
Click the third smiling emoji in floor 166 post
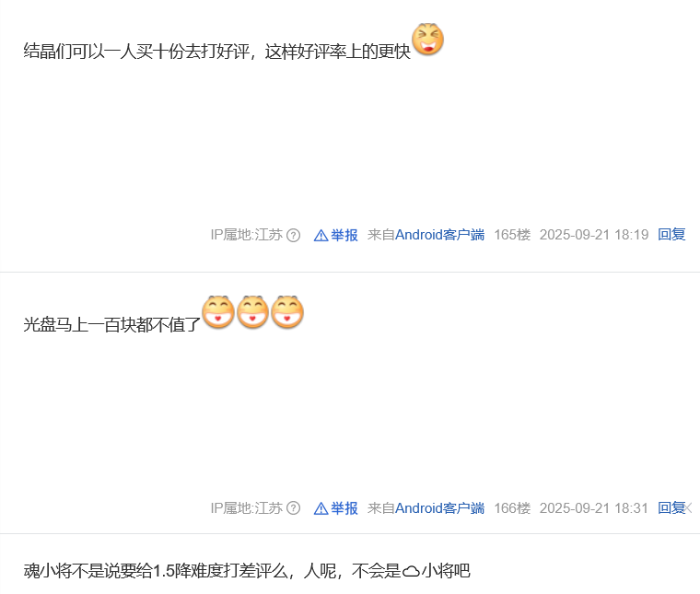point(287,312)
